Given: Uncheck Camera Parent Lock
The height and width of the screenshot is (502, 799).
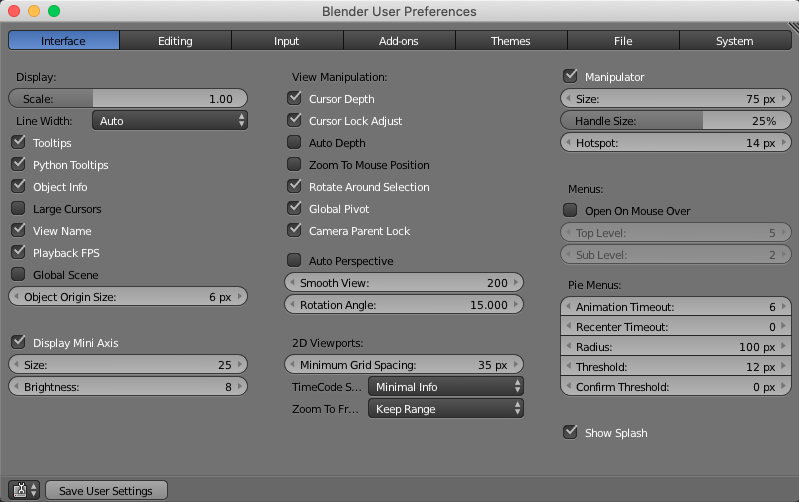Looking at the screenshot, I should (x=294, y=230).
